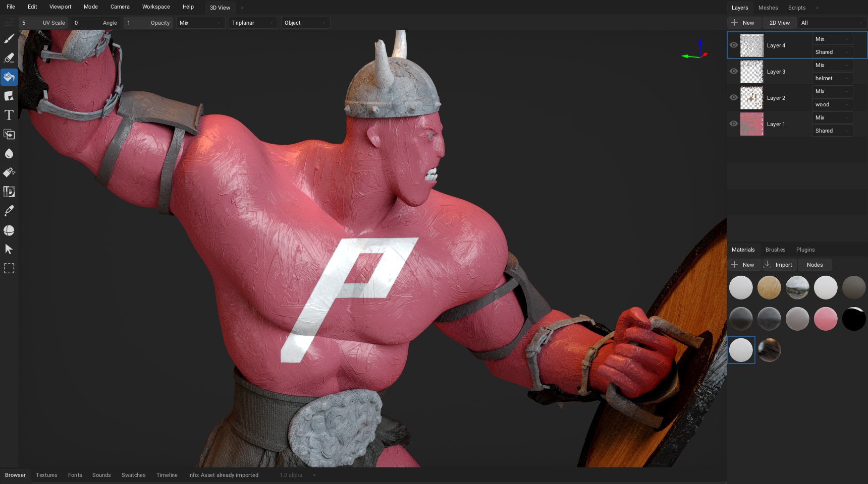Switch to the Plugins tab

pyautogui.click(x=805, y=250)
